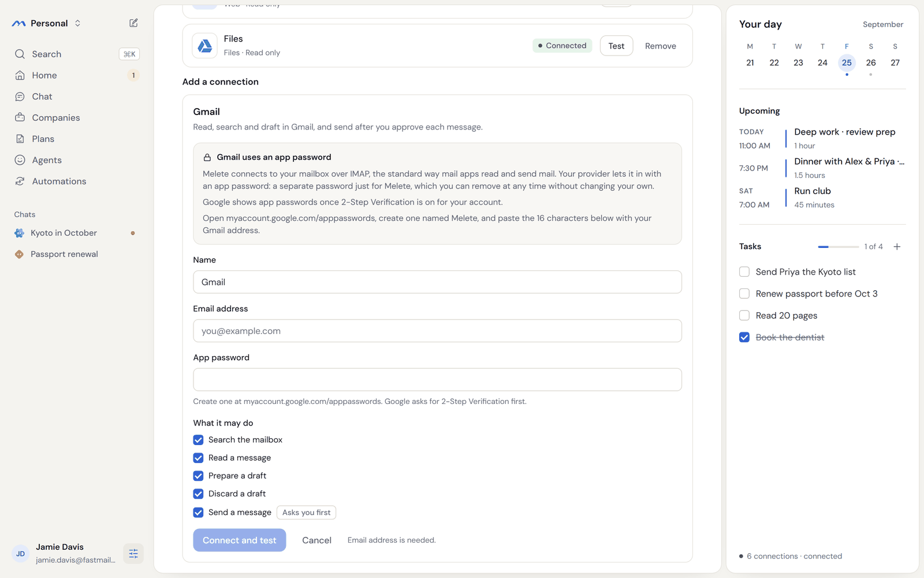Screen dimensions: 924x578
Task: Remove the Files connection
Action: point(660,46)
